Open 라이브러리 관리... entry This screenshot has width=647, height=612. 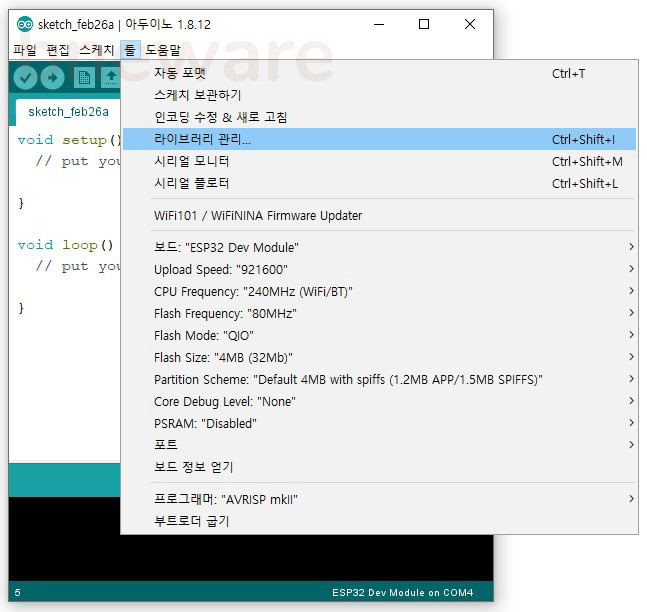379,139
